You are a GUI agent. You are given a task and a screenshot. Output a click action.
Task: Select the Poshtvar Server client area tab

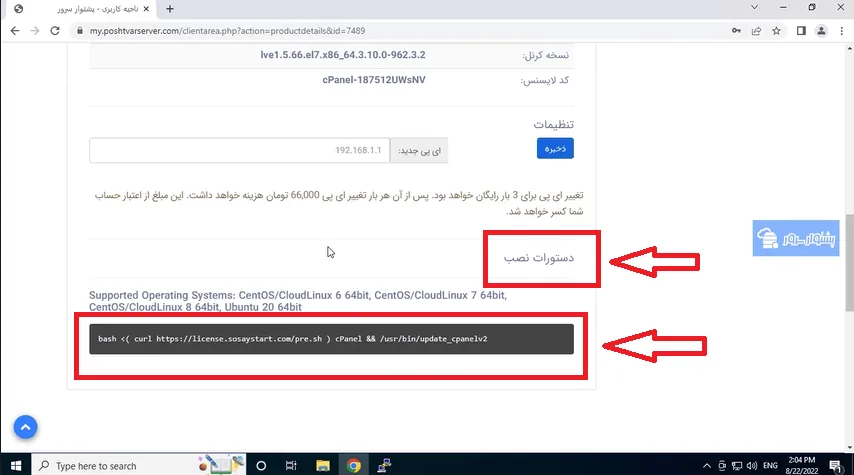[x=82, y=9]
